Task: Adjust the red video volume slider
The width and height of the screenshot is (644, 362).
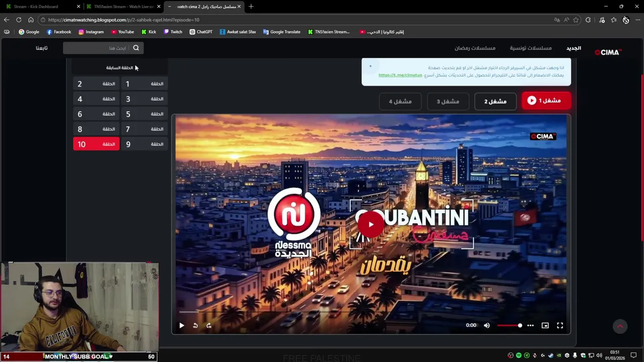Action: click(510, 325)
